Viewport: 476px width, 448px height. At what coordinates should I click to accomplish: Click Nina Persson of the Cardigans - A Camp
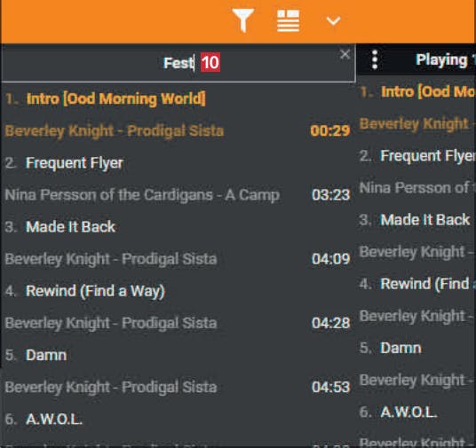point(142,195)
